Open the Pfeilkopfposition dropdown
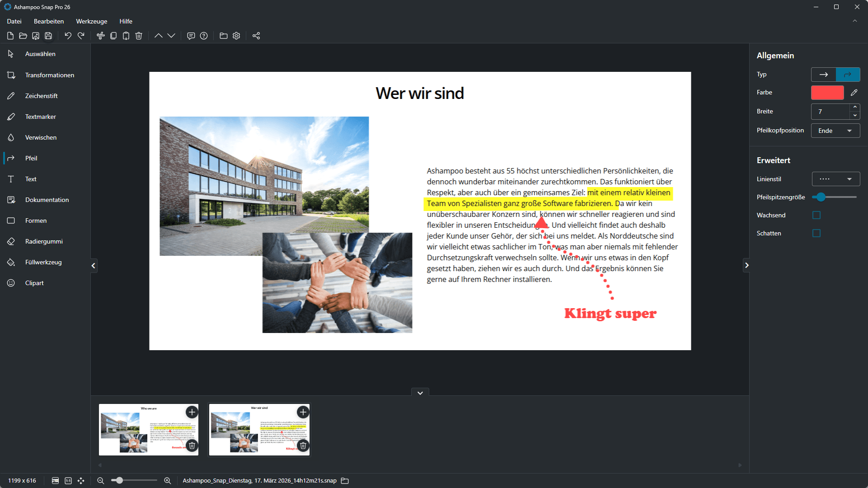 tap(835, 130)
